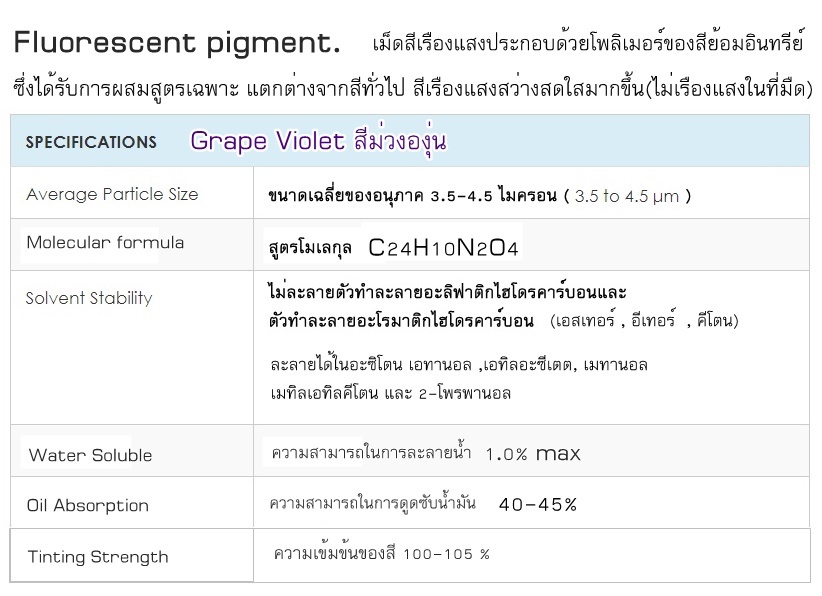Click the line mentioning 2-โพรพานอล
The image size is (822, 596).
pyautogui.click(x=391, y=393)
